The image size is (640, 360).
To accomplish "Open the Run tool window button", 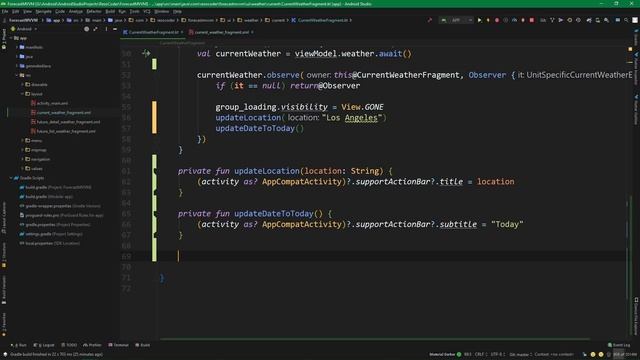I will [x=19, y=345].
